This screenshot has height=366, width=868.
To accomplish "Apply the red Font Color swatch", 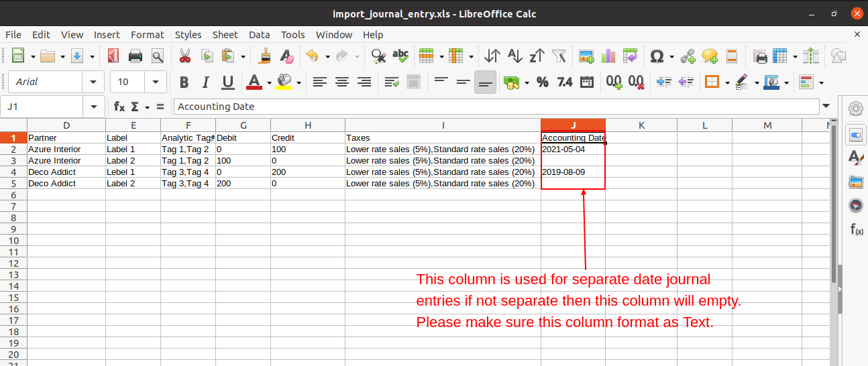I will click(x=254, y=82).
